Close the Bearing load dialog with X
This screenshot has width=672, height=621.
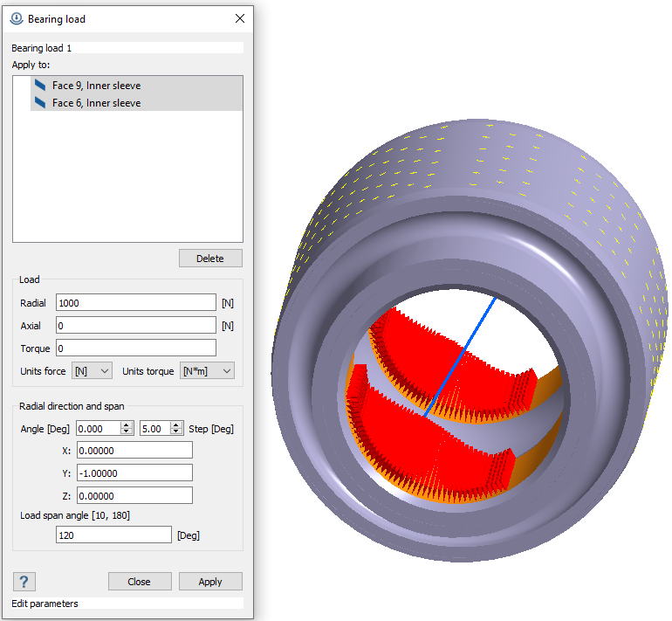click(240, 18)
